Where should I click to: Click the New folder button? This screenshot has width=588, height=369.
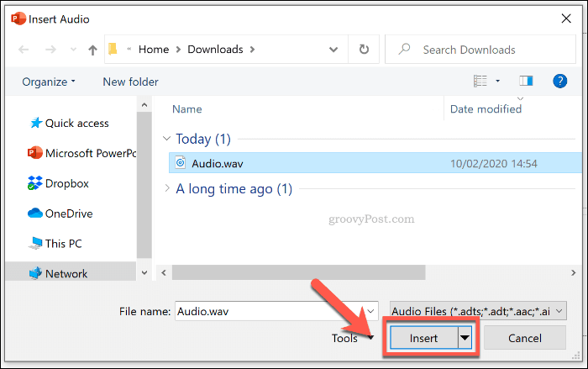[130, 82]
